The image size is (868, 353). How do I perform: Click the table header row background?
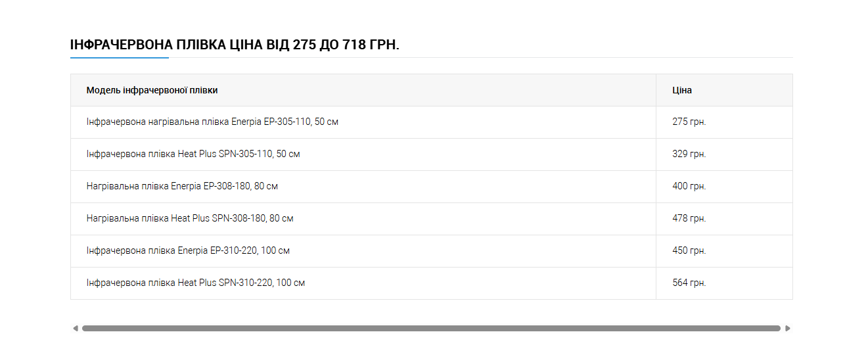[x=431, y=90]
